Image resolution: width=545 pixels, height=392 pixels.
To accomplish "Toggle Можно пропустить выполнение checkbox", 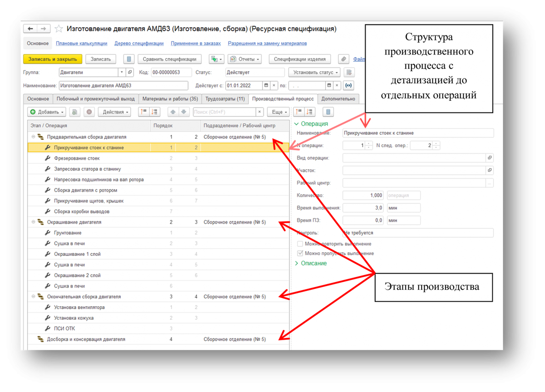I will click(x=300, y=254).
